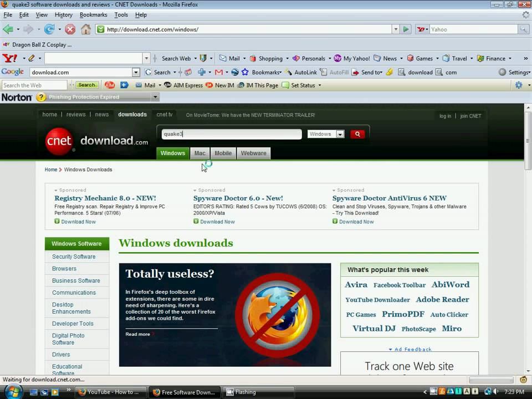Open Yahoo Finance toolbar button
The width and height of the screenshot is (532, 399).
(492, 58)
